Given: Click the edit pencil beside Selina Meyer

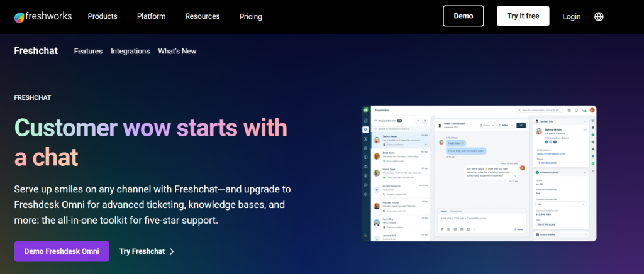Looking at the screenshot, I should pos(584,129).
